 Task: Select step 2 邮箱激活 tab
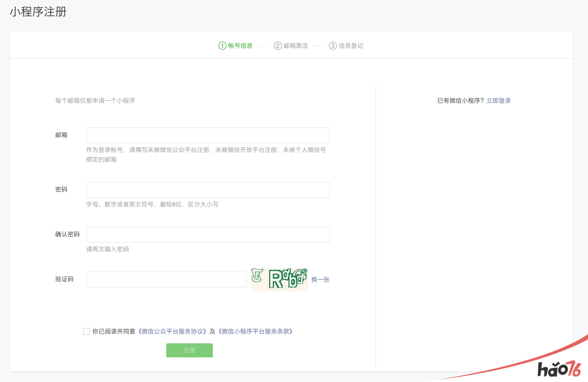tap(291, 46)
